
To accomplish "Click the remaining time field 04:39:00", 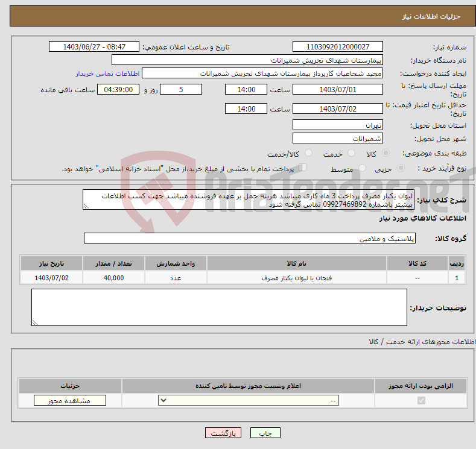I will [x=118, y=89].
